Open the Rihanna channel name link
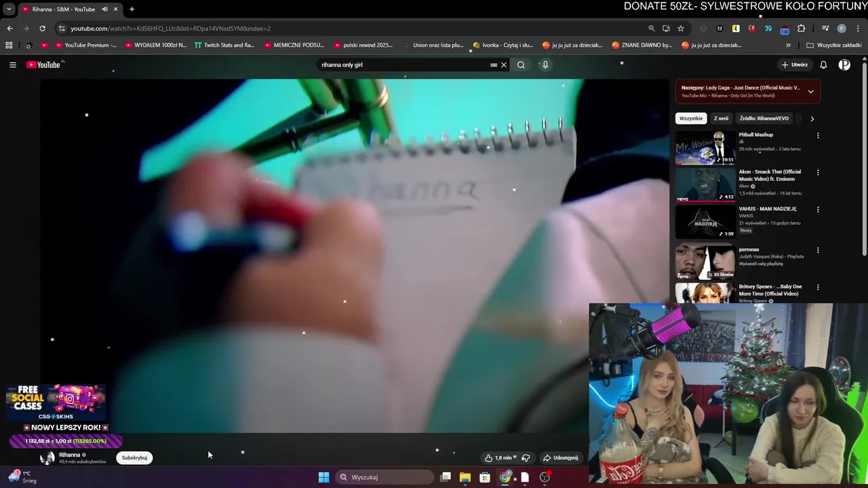Screen dimensions: 868x488 [70, 455]
